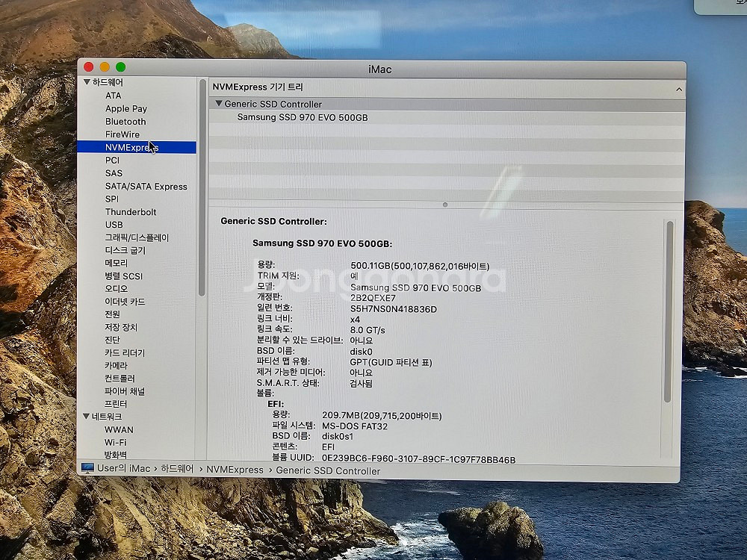Select Samsung SSD 970 EVO 500GB device row
Screen dimensions: 747x560
pos(447,118)
